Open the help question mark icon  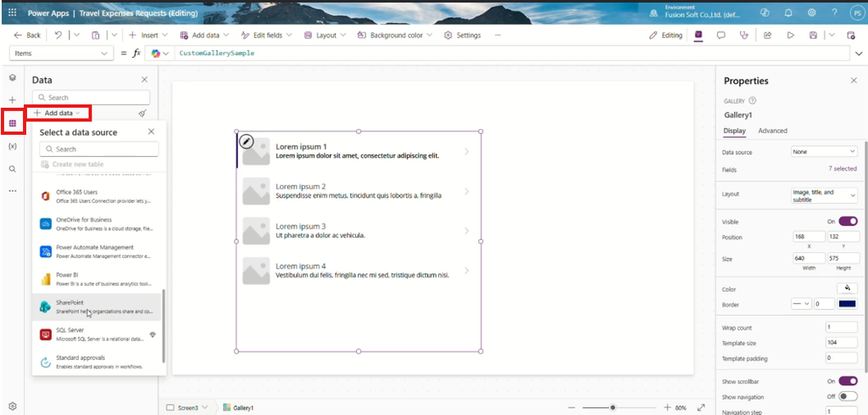[834, 12]
